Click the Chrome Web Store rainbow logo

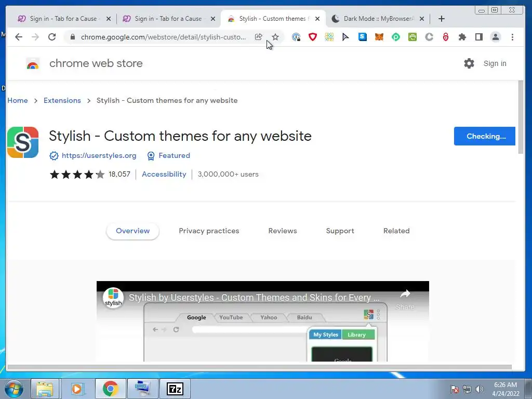33,63
